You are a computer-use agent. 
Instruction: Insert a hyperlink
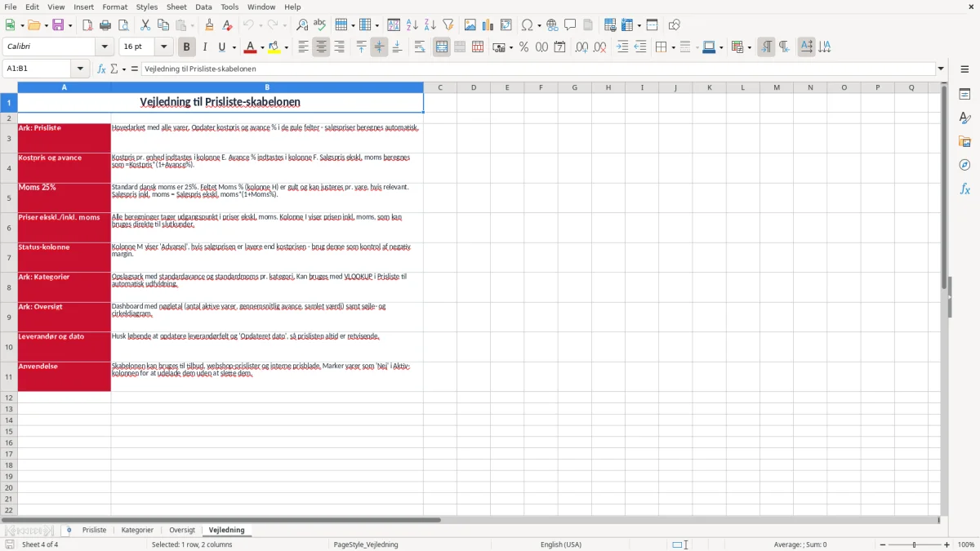click(552, 25)
